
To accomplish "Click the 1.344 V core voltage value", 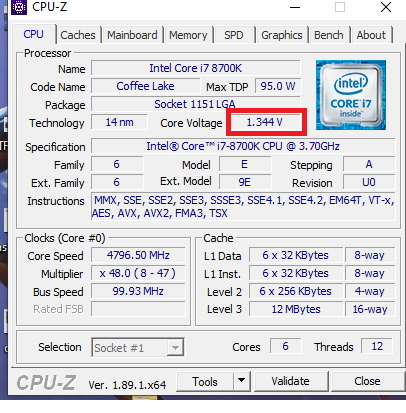I will click(x=265, y=122).
